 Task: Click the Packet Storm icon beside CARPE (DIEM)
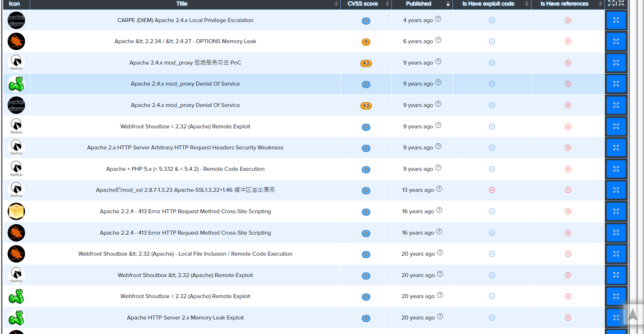tap(16, 20)
